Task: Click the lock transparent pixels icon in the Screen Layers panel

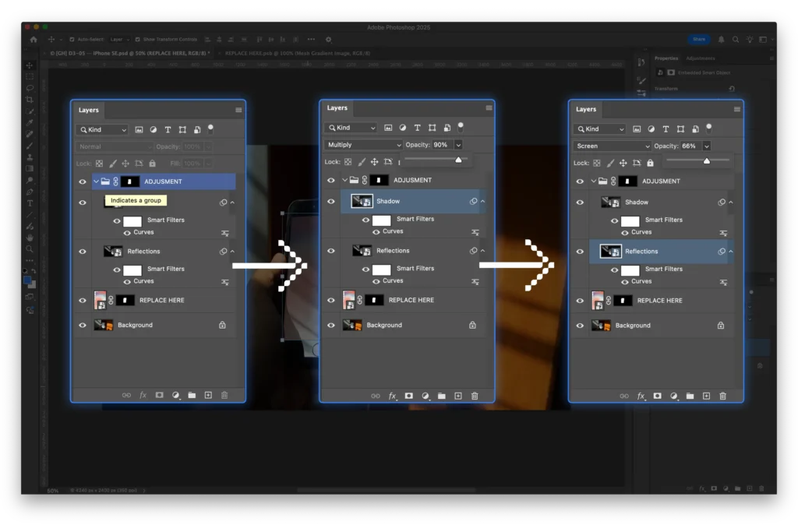Action: click(596, 163)
